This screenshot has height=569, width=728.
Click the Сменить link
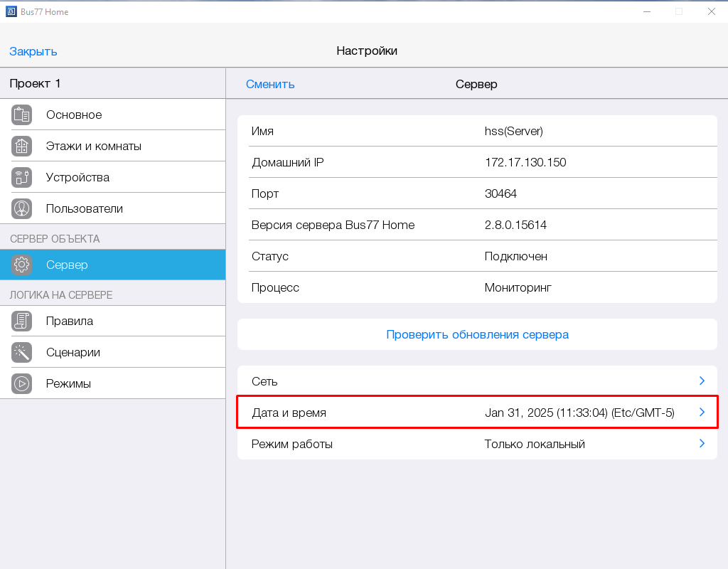point(270,84)
